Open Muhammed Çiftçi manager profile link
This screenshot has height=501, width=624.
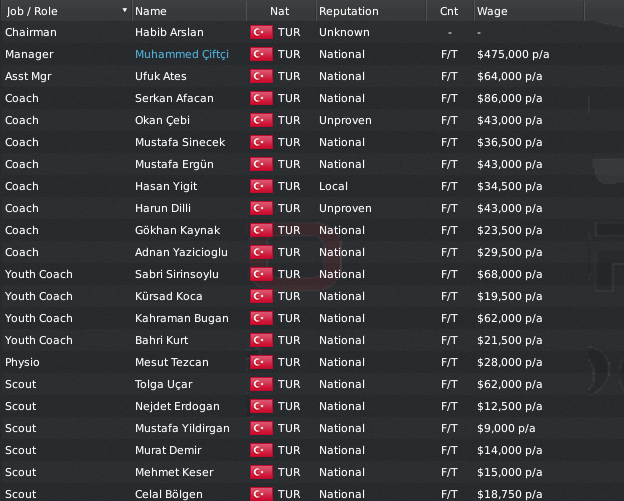(182, 54)
